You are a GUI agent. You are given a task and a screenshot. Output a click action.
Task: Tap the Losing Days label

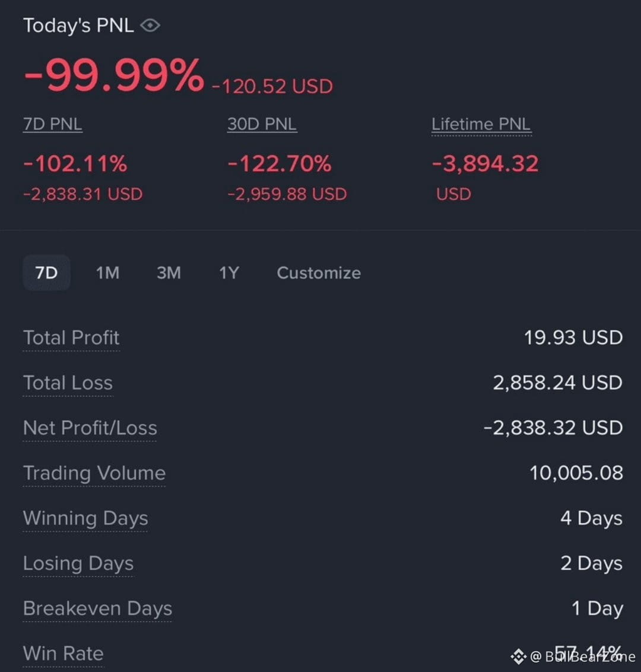pos(78,563)
